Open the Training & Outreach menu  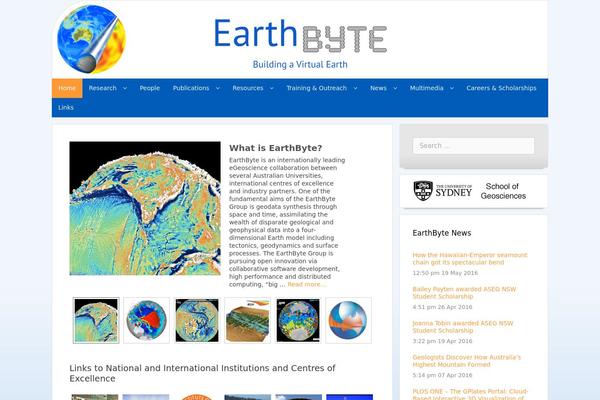pos(316,88)
